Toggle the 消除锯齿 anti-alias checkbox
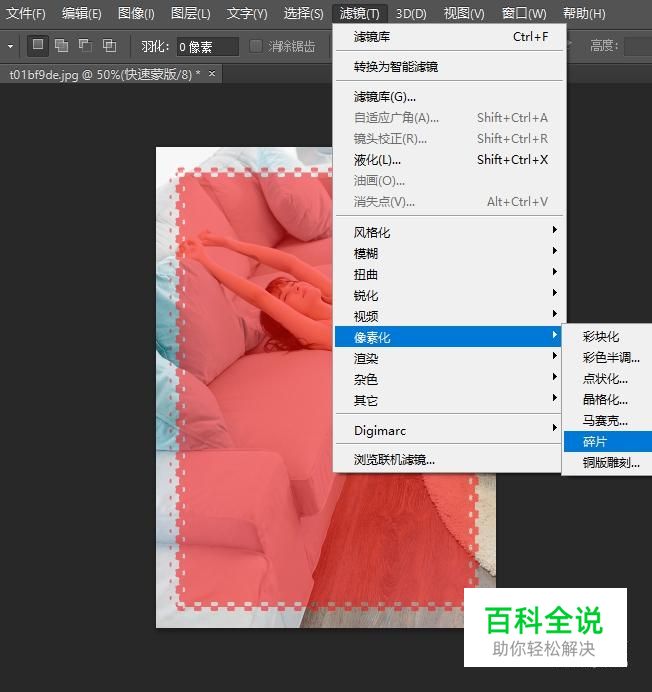The image size is (652, 692). (256, 46)
